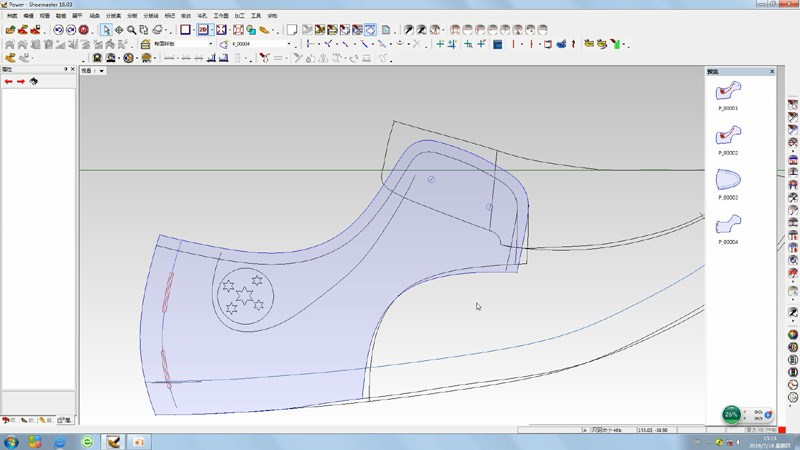Click the red right arrow in properties panel
Screen dimensions: 800x450
coord(21,82)
